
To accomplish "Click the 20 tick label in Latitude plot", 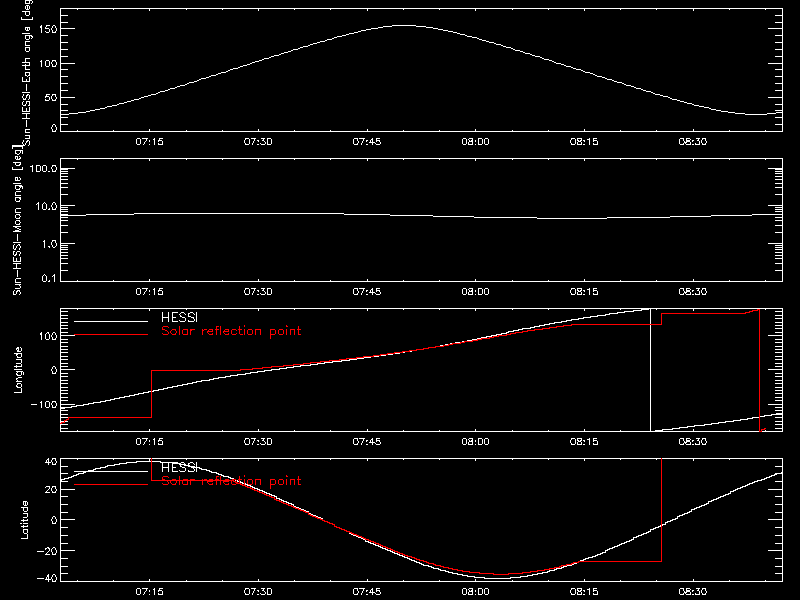I will 51,490.
